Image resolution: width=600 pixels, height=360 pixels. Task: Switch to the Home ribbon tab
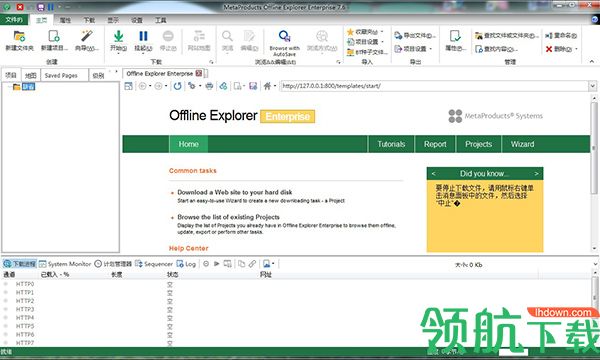41,20
